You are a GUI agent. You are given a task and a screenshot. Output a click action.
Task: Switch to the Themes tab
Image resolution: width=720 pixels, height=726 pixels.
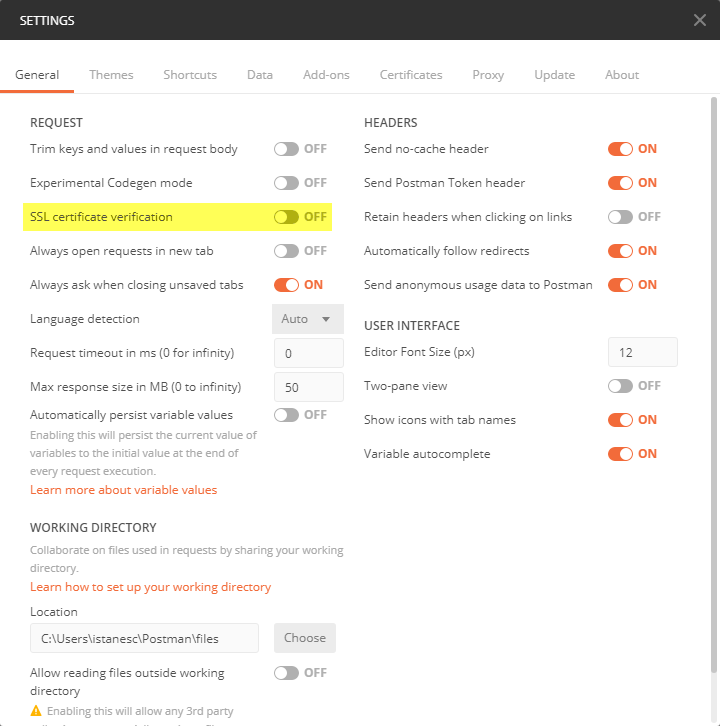[111, 75]
